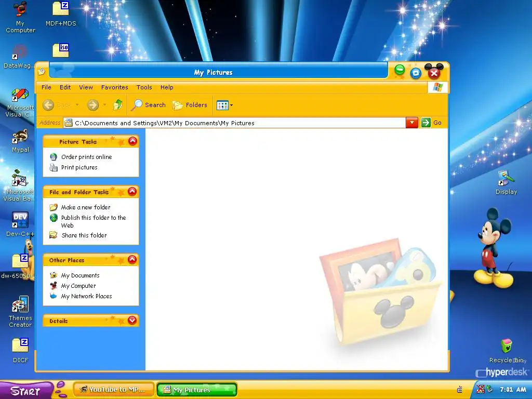Click the My Network Places icon
This screenshot has height=399, width=532.
coord(54,296)
